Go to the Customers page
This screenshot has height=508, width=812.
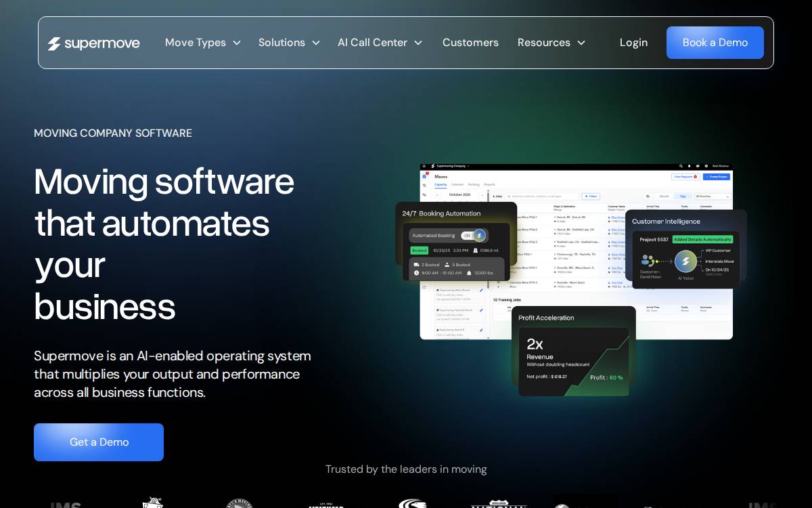point(470,43)
